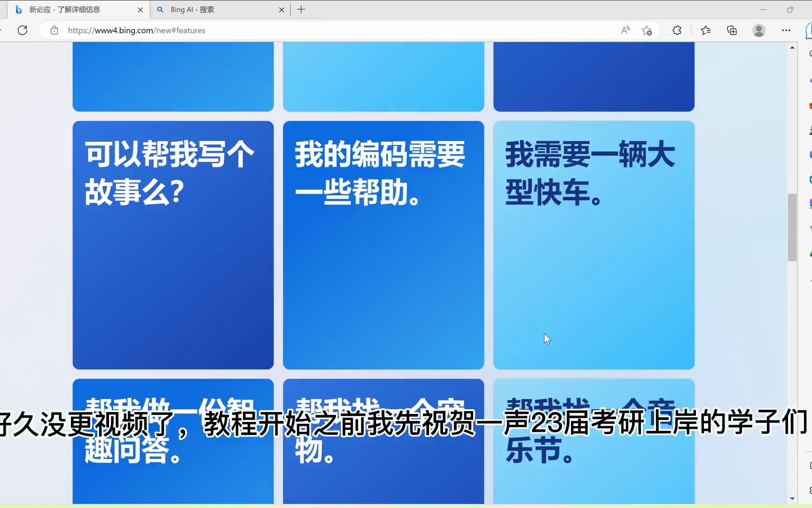Click the page scrollbar thumb
The width and height of the screenshot is (812, 508).
coord(792,227)
